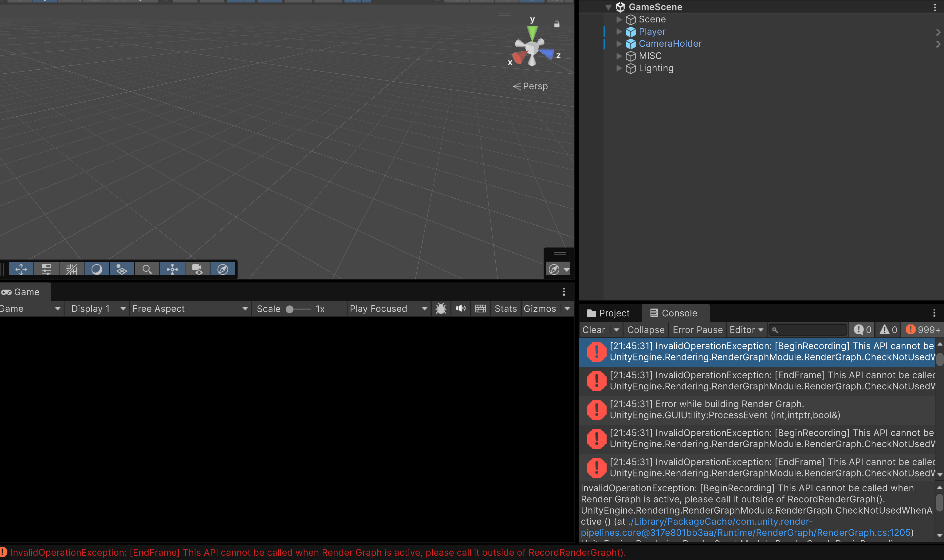The width and height of the screenshot is (944, 560).
Task: Toggle Collapse mode in the Console
Action: coord(645,330)
